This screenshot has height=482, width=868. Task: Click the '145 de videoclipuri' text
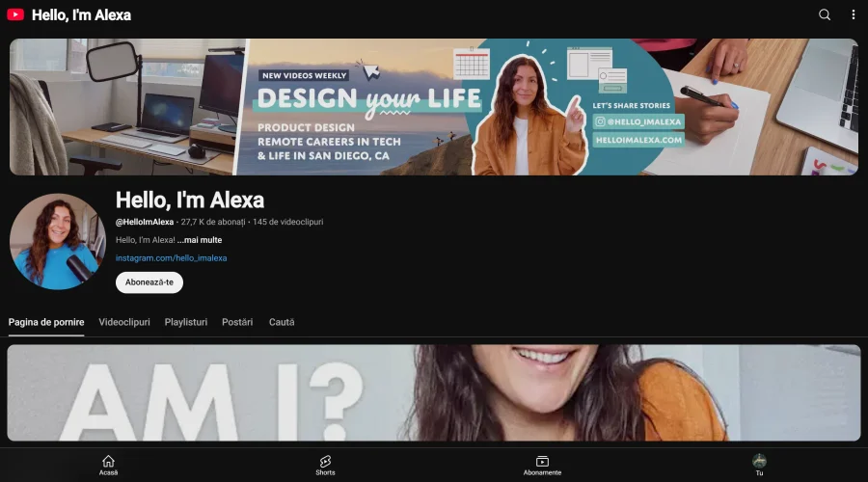point(287,222)
